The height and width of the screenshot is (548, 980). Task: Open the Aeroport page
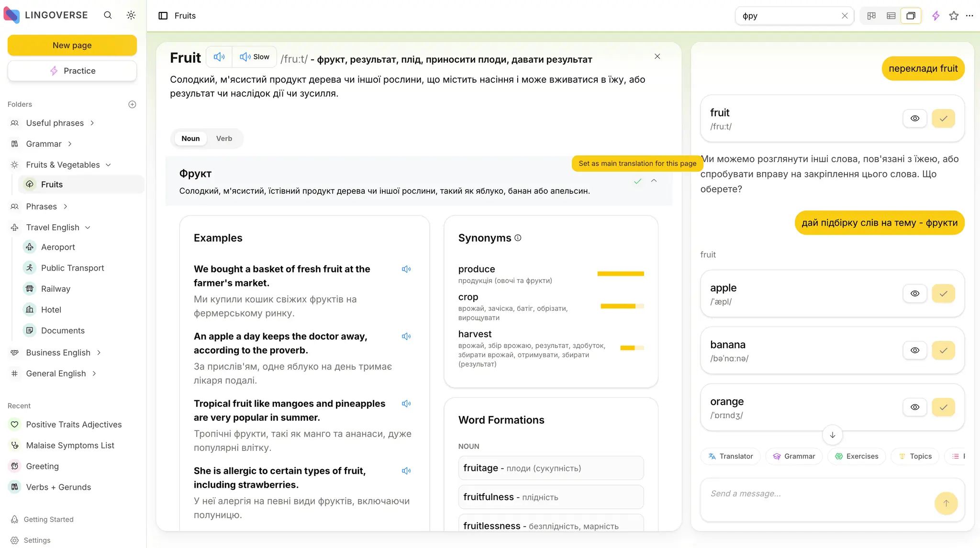58,247
